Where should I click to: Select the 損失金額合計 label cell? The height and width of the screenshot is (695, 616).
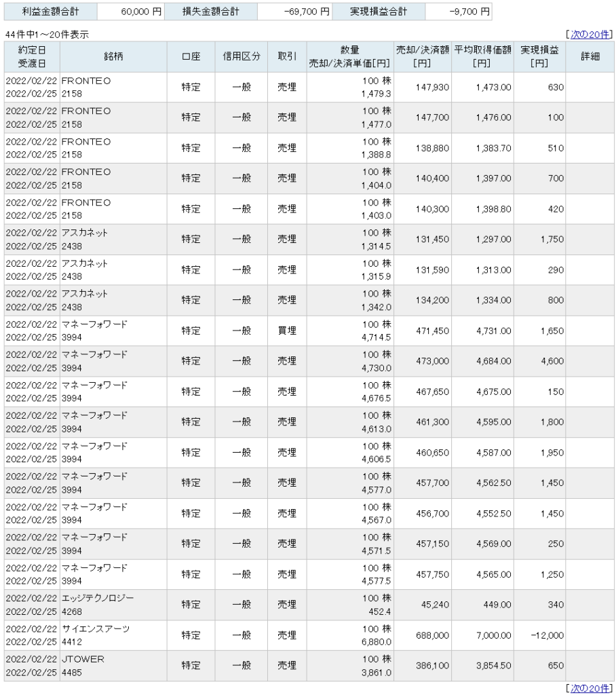[x=211, y=12]
